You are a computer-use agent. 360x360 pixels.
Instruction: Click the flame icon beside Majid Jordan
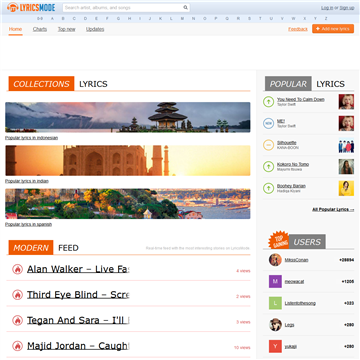17,346
